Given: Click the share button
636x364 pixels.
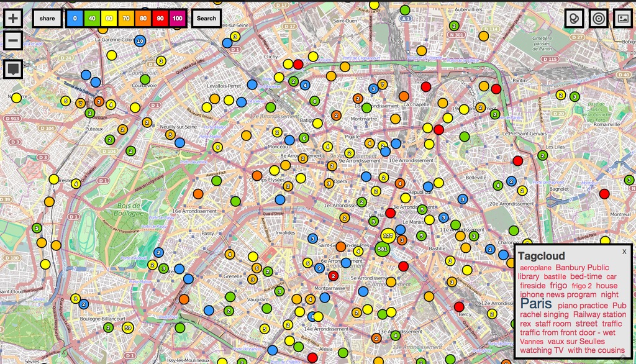Looking at the screenshot, I should pos(47,19).
